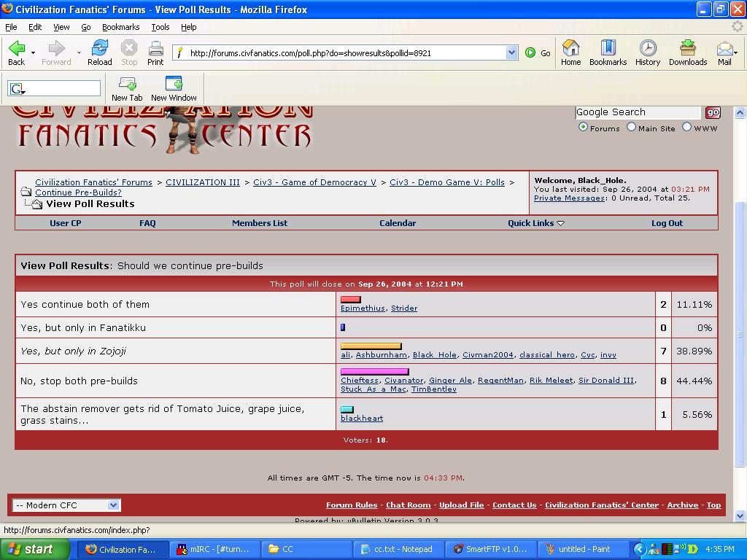Click Log Out
Viewport: 747px width, 560px height.
pyautogui.click(x=667, y=223)
